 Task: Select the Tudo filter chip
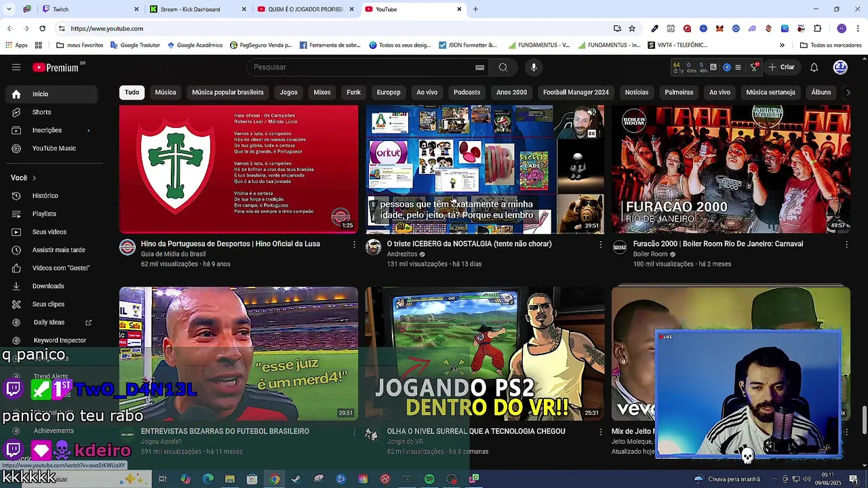click(x=132, y=92)
